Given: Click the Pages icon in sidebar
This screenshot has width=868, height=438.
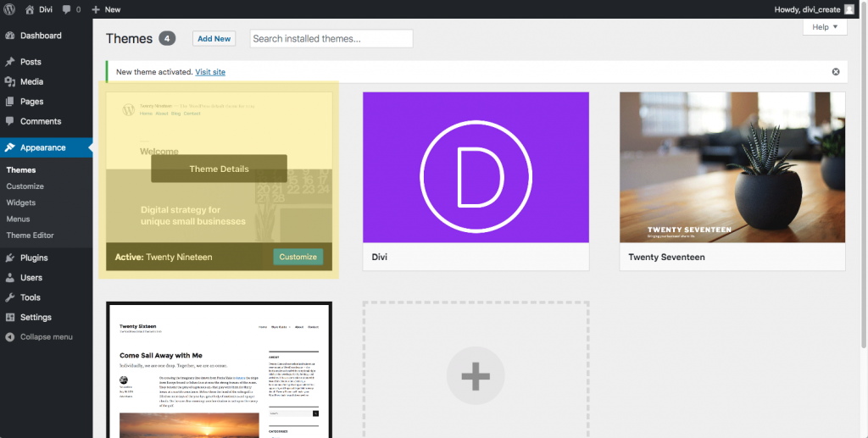Looking at the screenshot, I should 10,102.
